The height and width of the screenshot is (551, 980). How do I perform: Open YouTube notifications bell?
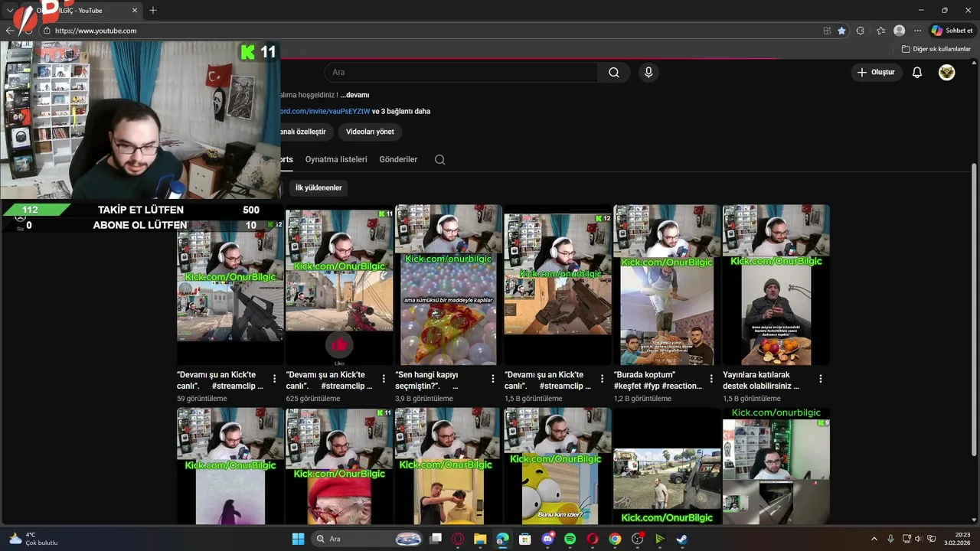click(x=917, y=73)
